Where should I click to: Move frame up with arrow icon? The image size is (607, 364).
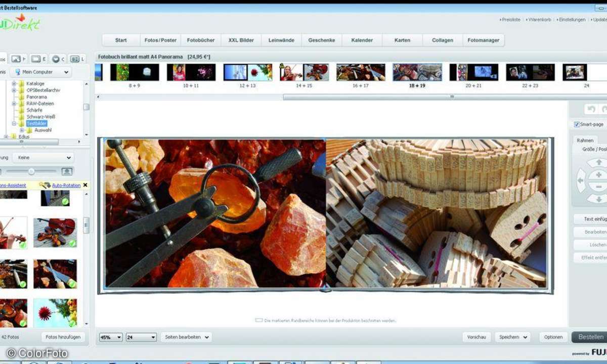point(599,162)
